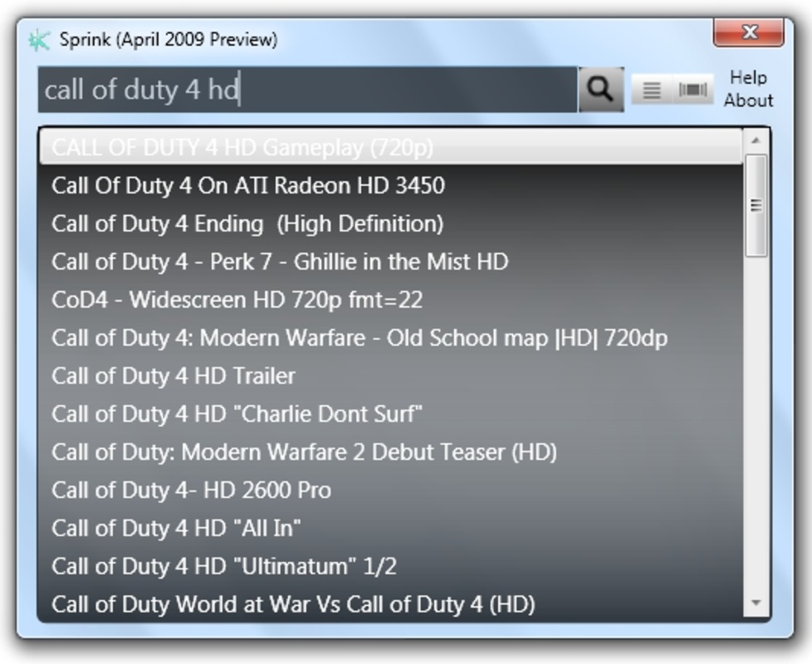Screen dimensions: 812x664
Task: Select the Call of Duty 4 HD "All In" result
Action: [391, 528]
